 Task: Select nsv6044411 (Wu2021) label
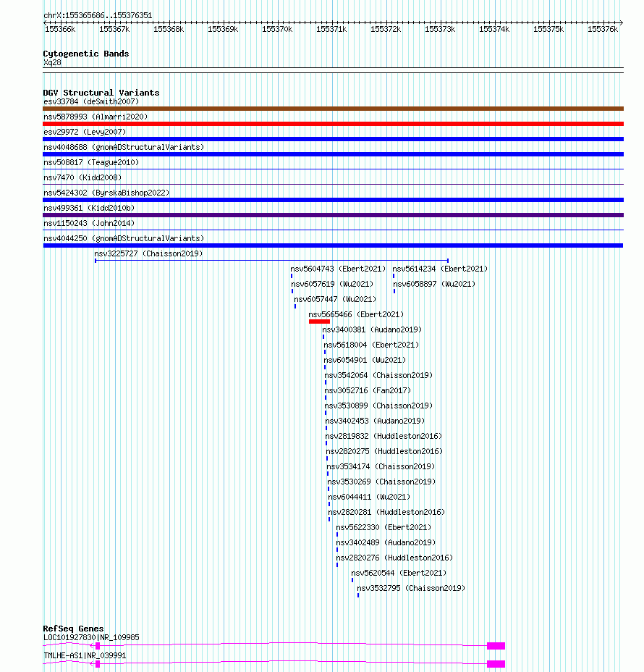pyautogui.click(x=369, y=497)
